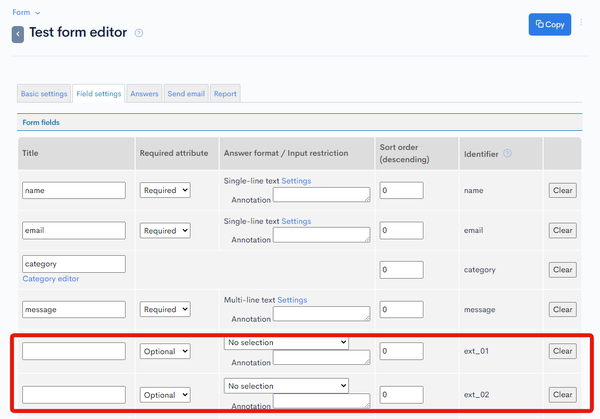600x419 pixels.
Task: Click Annotation textarea in name row
Action: tap(321, 195)
